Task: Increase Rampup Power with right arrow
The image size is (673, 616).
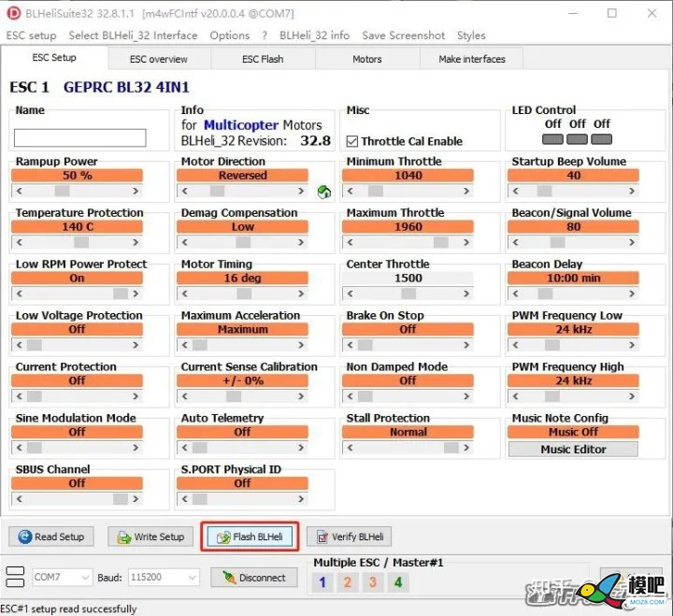Action: (136, 191)
